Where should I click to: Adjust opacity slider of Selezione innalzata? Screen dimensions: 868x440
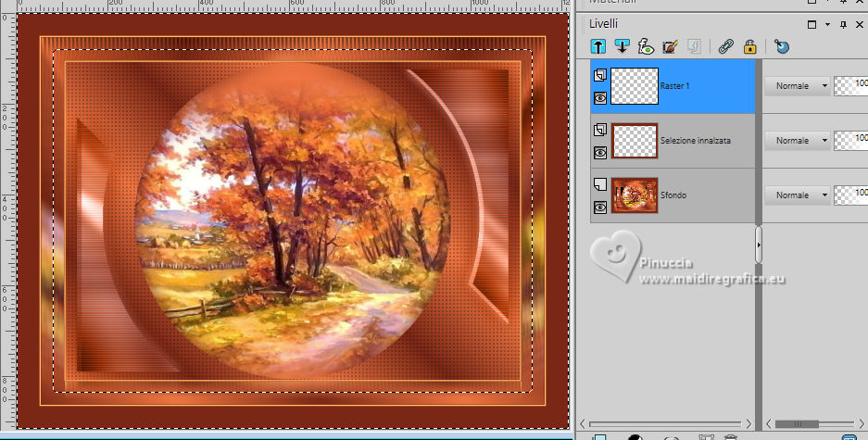[850, 141]
